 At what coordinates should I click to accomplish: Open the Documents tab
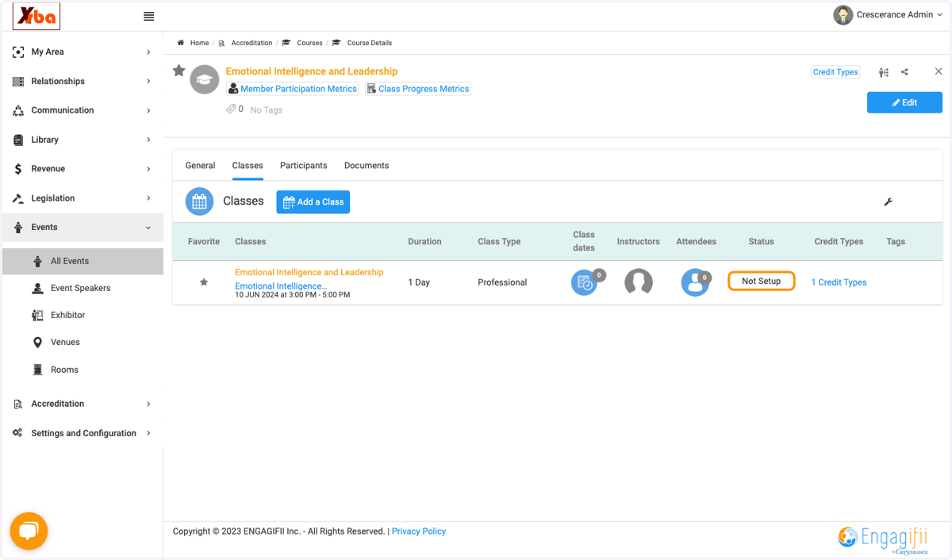(367, 166)
